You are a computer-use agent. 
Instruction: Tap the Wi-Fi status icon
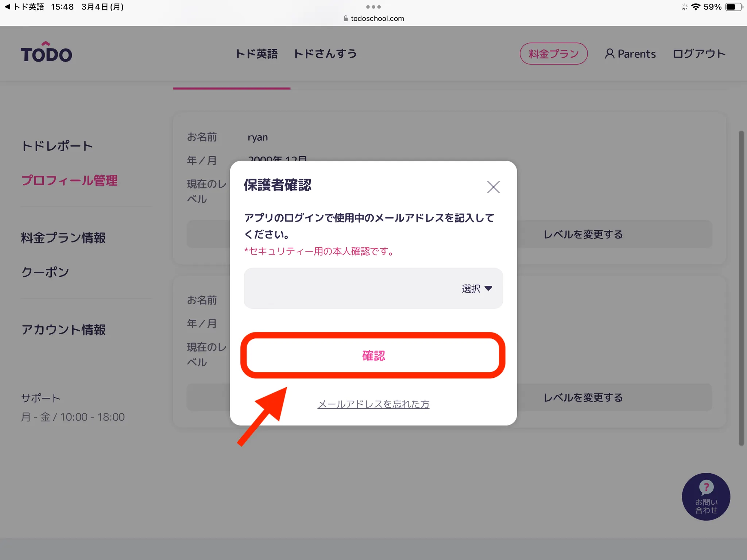(696, 7)
